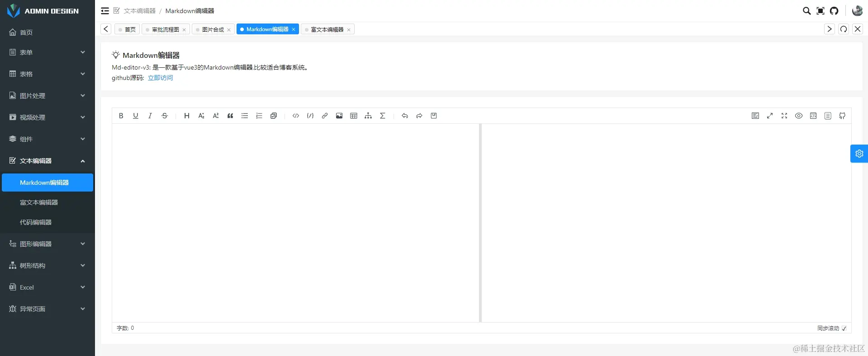Insert a hyperlink
The width and height of the screenshot is (868, 356).
pos(325,116)
